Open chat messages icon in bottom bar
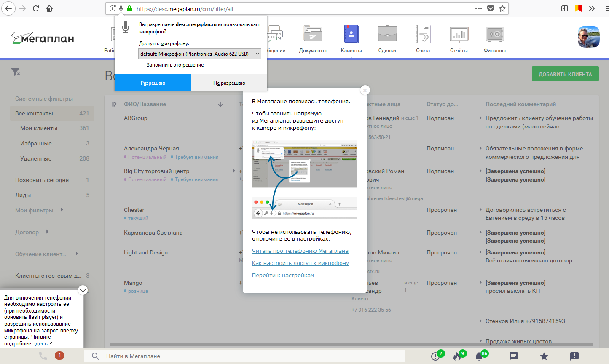 click(513, 356)
